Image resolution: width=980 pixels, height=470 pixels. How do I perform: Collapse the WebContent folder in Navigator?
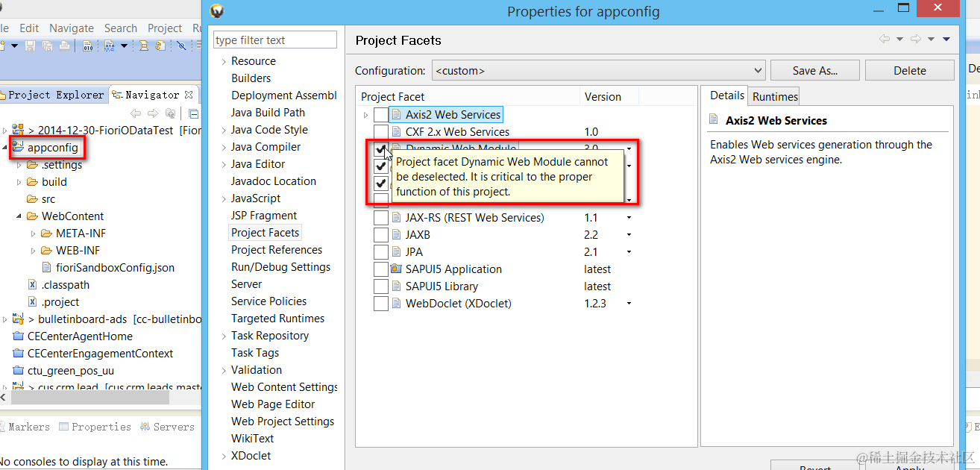click(x=19, y=216)
